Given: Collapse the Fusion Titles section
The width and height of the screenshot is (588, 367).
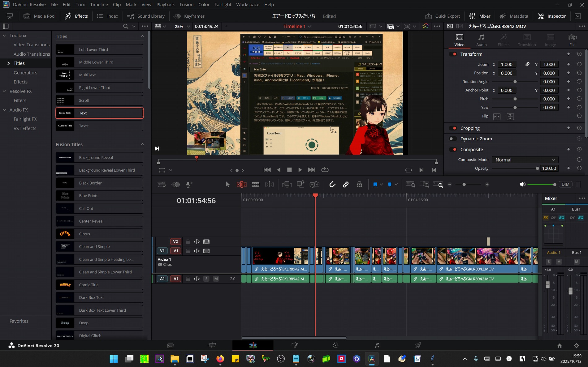Looking at the screenshot, I should click(142, 144).
